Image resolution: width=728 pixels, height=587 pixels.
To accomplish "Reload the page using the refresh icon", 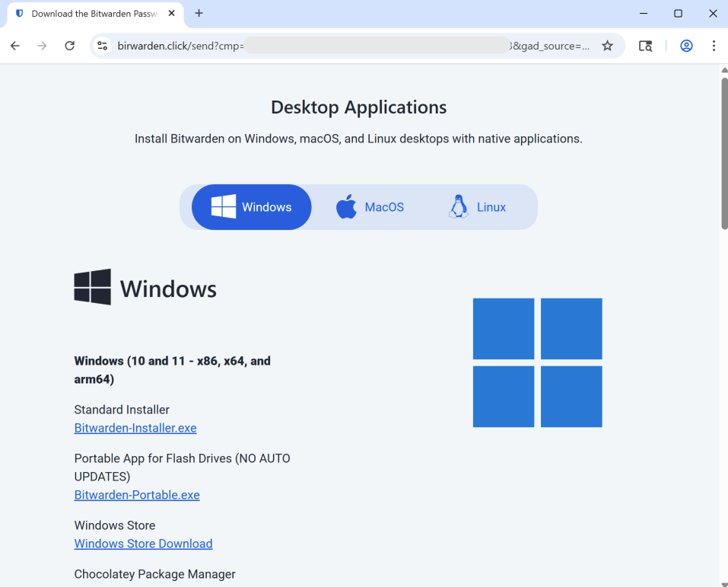I will coord(69,46).
